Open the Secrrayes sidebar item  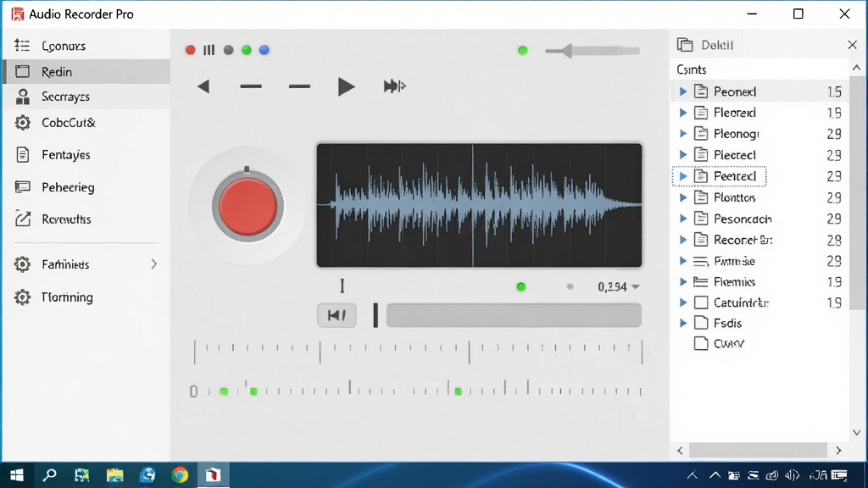coord(86,97)
